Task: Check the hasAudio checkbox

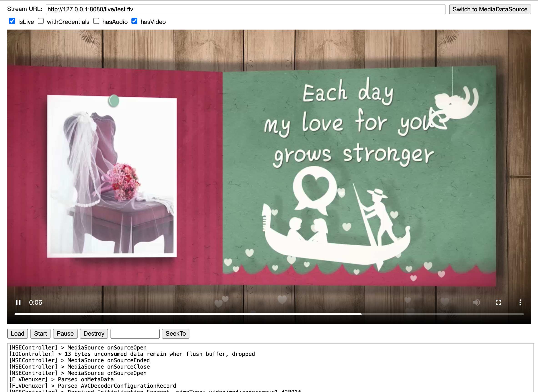Action: (x=96, y=21)
